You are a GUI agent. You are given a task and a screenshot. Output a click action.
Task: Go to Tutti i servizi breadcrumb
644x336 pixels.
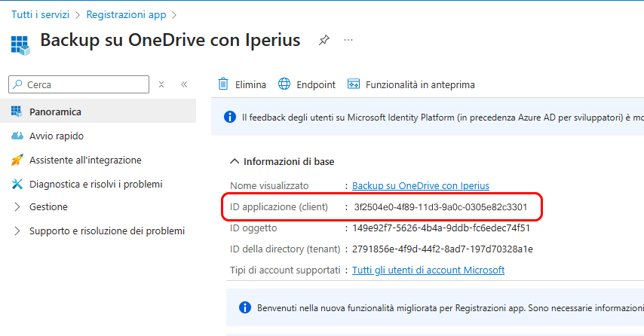click(40, 15)
